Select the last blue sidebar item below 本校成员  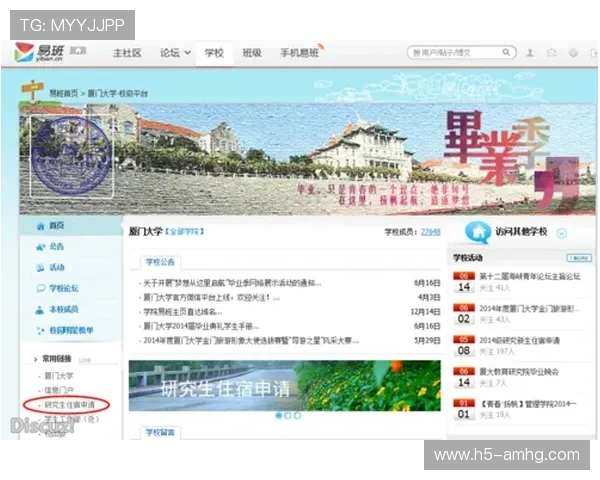[x=71, y=330]
